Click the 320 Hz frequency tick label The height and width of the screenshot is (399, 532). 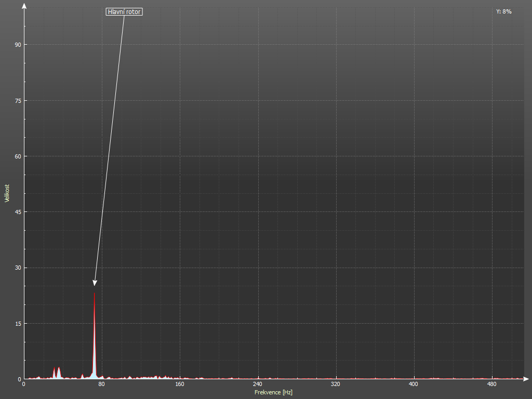[x=336, y=384]
